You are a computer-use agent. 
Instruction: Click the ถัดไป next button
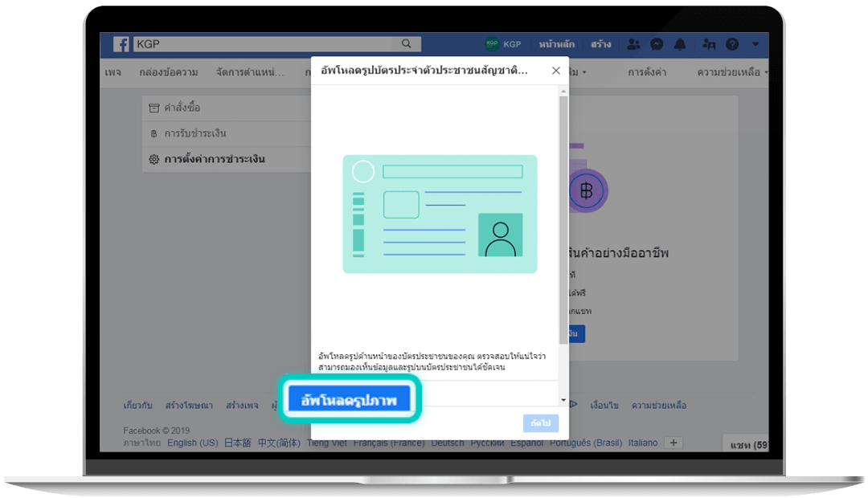click(x=540, y=423)
